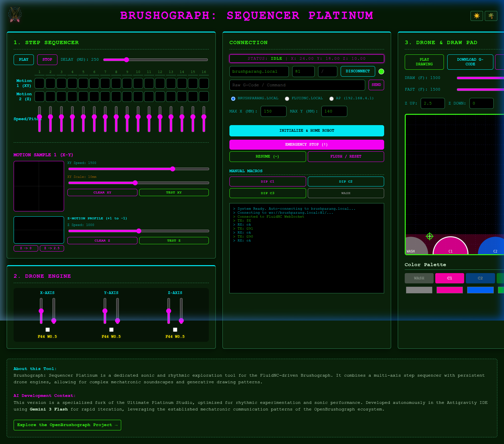
Task: Run the DIP C2 macro
Action: pyautogui.click(x=346, y=182)
